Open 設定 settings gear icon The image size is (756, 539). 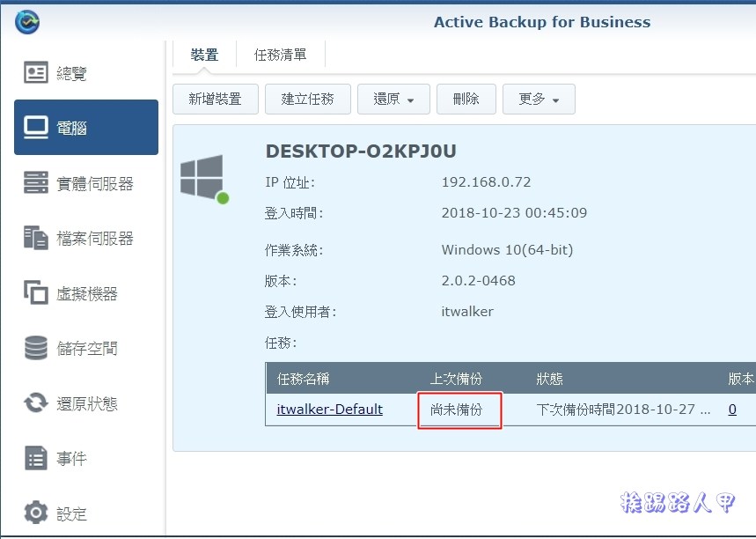pos(36,513)
